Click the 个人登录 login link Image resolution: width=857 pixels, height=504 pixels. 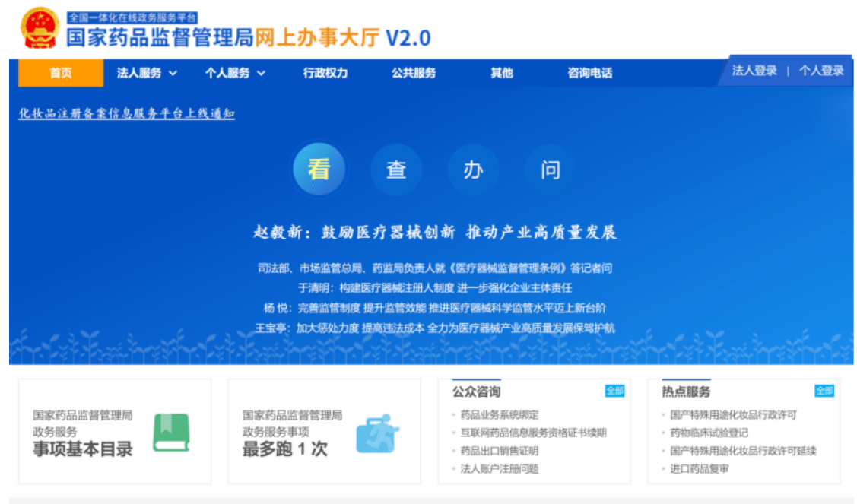tap(821, 71)
